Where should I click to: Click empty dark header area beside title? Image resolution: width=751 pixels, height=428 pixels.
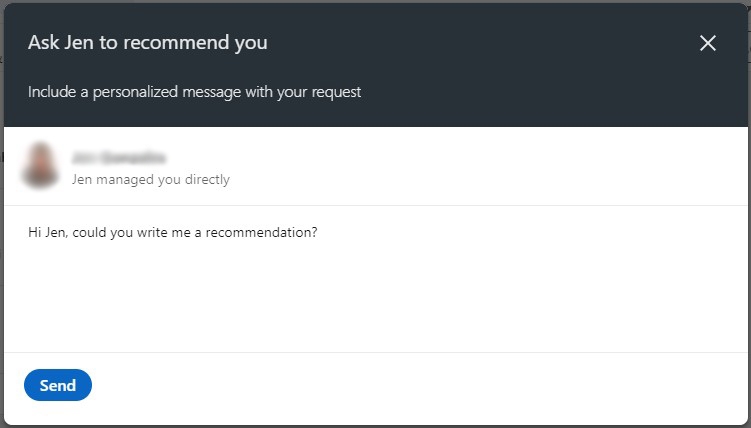point(479,43)
